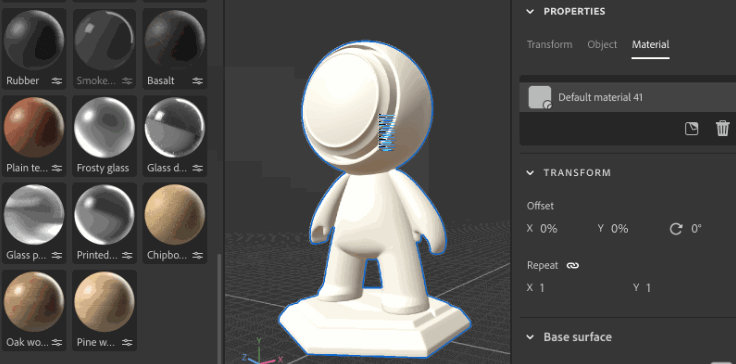736x364 pixels.
Task: Select the Glass p... material sphere
Action: 34,215
